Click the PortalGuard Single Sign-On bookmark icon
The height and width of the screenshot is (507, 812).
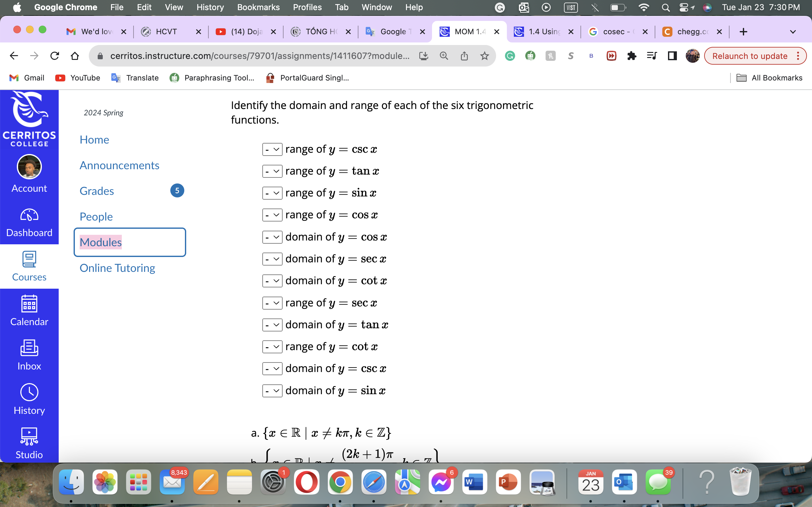click(x=270, y=78)
